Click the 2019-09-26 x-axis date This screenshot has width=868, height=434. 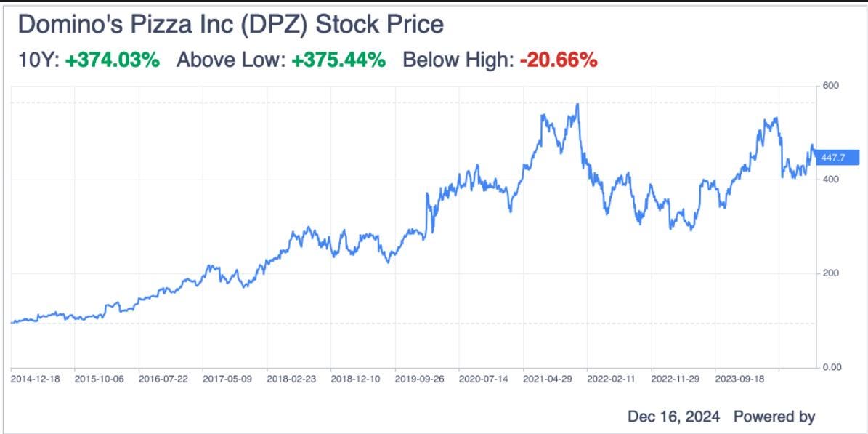point(421,379)
